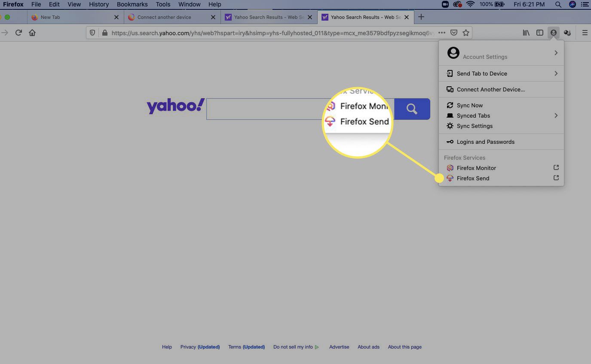591x364 pixels.
Task: Click the menu bar clock
Action: coord(529,4)
